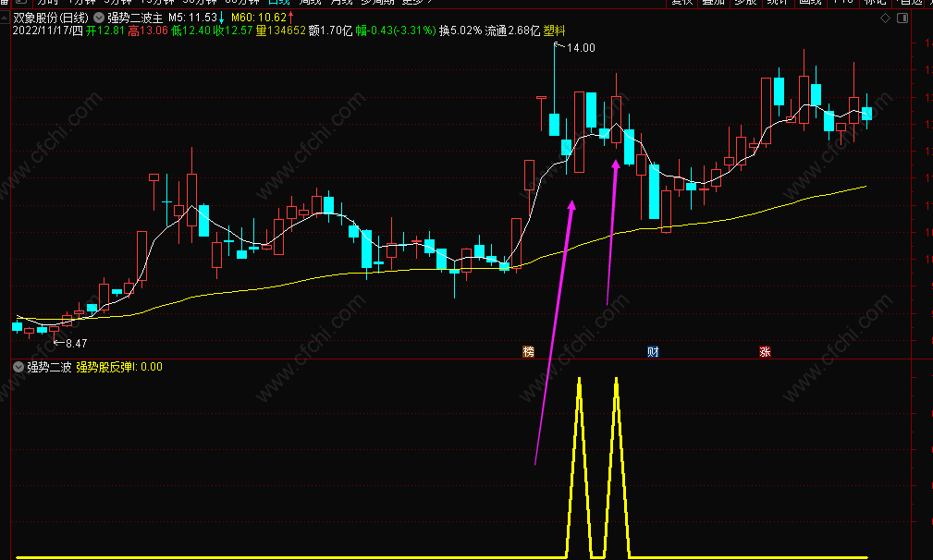Screen dimensions: 933x560
Task: Click the 叠加 overlay button
Action: click(x=714, y=2)
